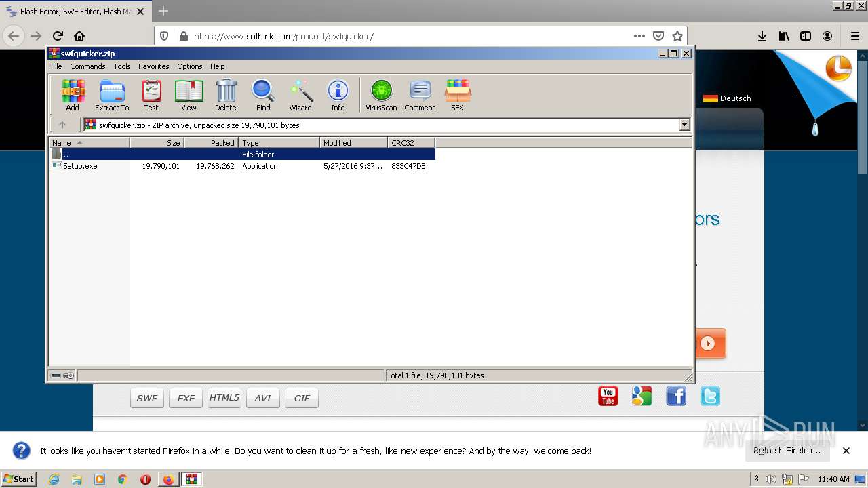This screenshot has width=868, height=488.
Task: Sort by the Packed column header
Action: click(211, 142)
